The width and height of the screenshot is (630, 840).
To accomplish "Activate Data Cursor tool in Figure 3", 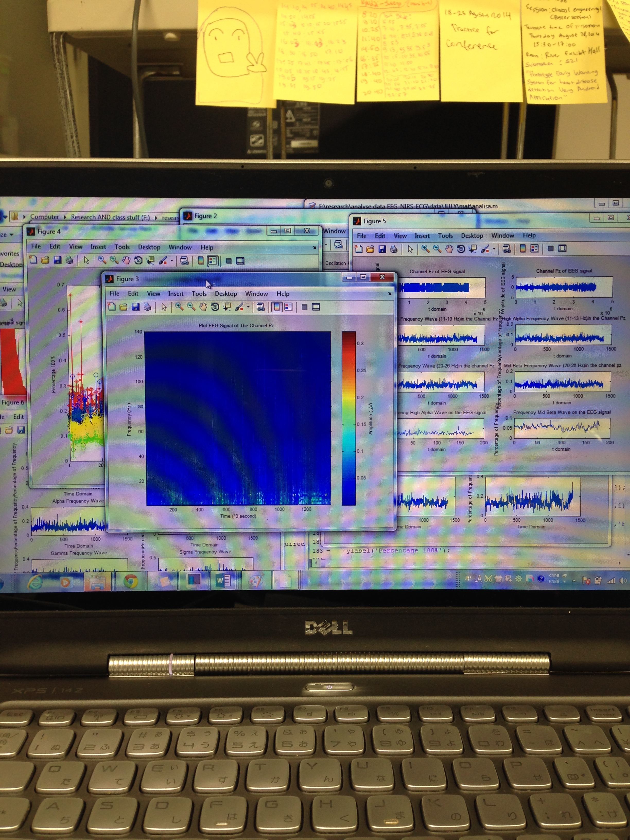I will [227, 307].
